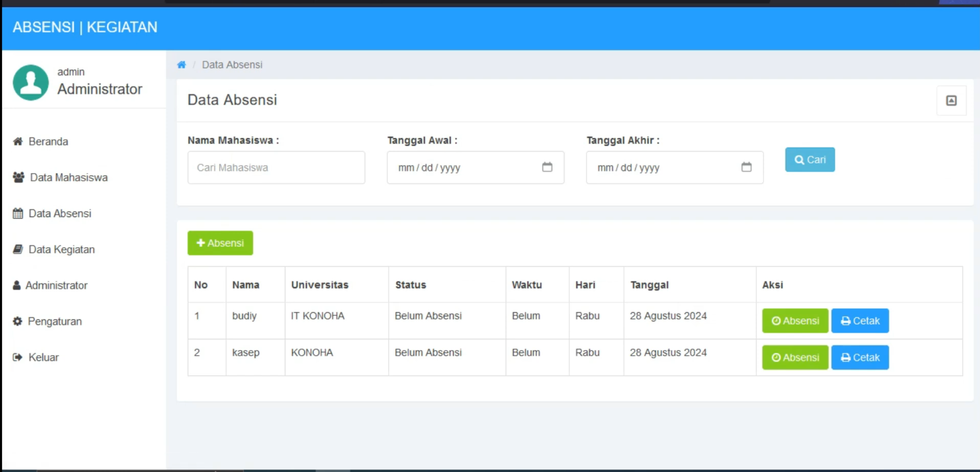Click Cetak button for budiy
The image size is (980, 472).
click(860, 321)
